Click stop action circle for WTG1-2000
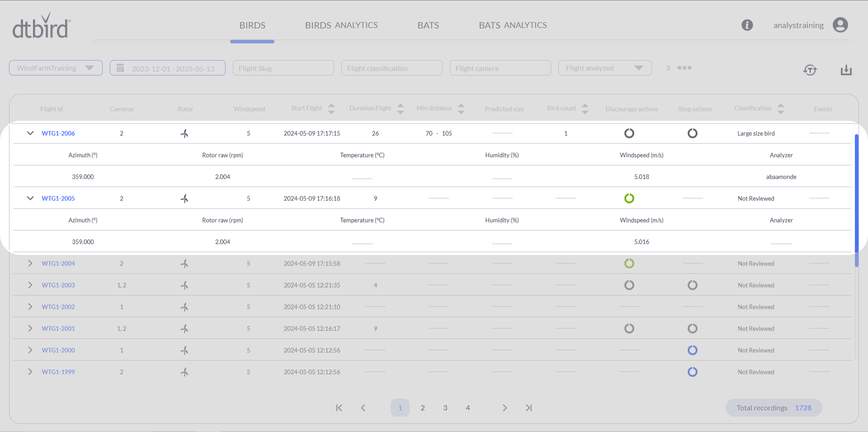Screen dimensions: 868x432 (692, 350)
